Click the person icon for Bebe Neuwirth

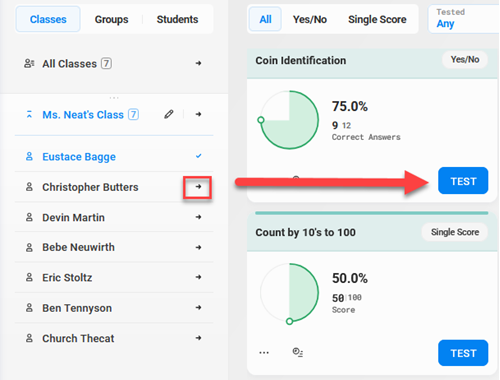(x=29, y=247)
